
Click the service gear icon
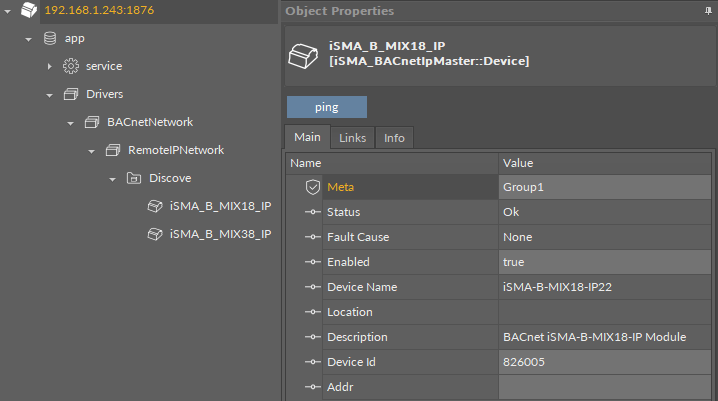pos(71,66)
